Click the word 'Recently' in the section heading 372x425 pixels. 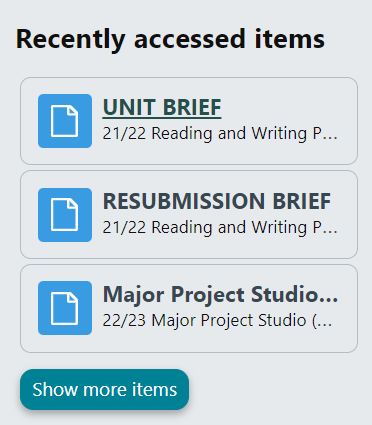tap(71, 40)
